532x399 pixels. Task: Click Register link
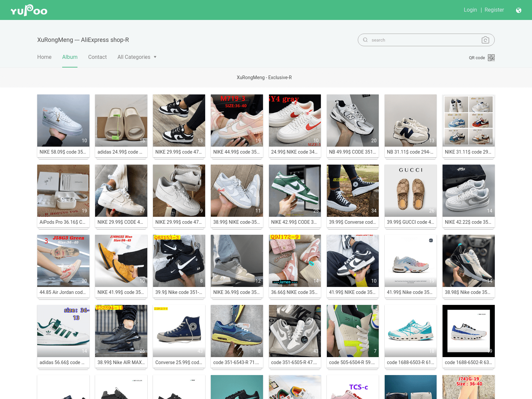(x=494, y=10)
